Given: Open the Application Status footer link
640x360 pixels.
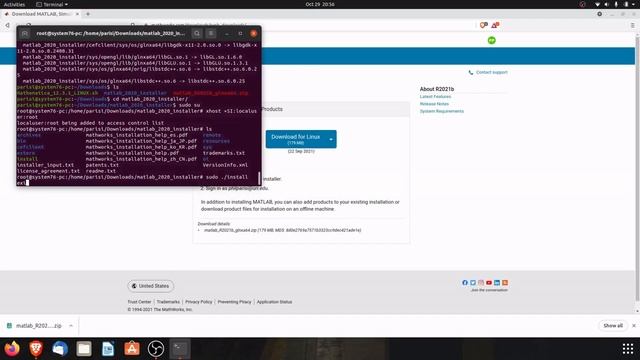Looking at the screenshot, I should tap(274, 302).
